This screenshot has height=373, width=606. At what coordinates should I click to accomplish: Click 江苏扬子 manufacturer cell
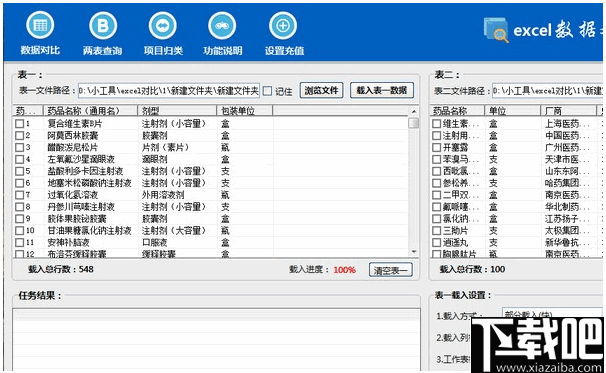tap(567, 219)
